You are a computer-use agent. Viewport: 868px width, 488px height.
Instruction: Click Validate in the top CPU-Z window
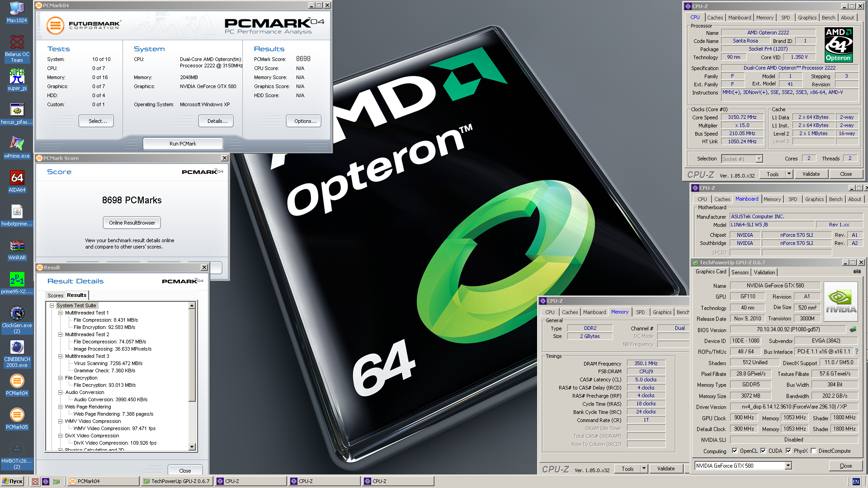811,174
